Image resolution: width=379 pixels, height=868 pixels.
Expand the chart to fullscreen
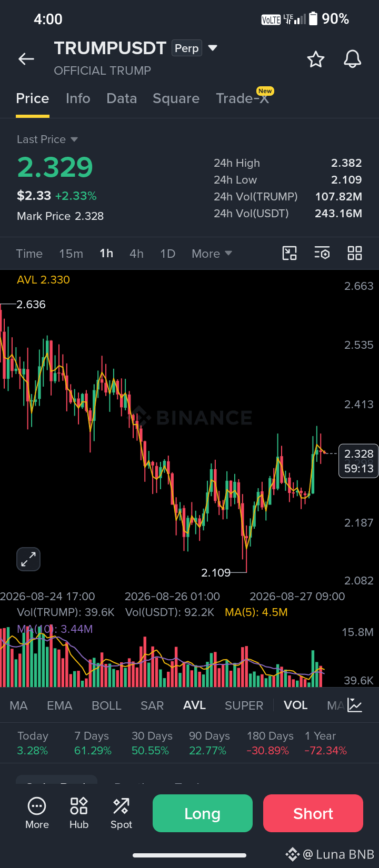coord(28,559)
